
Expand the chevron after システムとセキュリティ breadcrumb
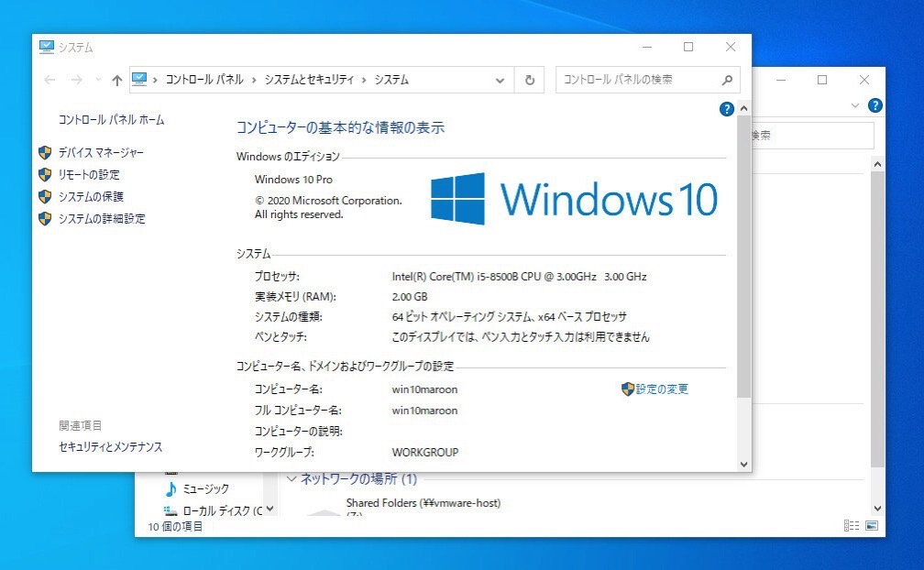tap(364, 80)
